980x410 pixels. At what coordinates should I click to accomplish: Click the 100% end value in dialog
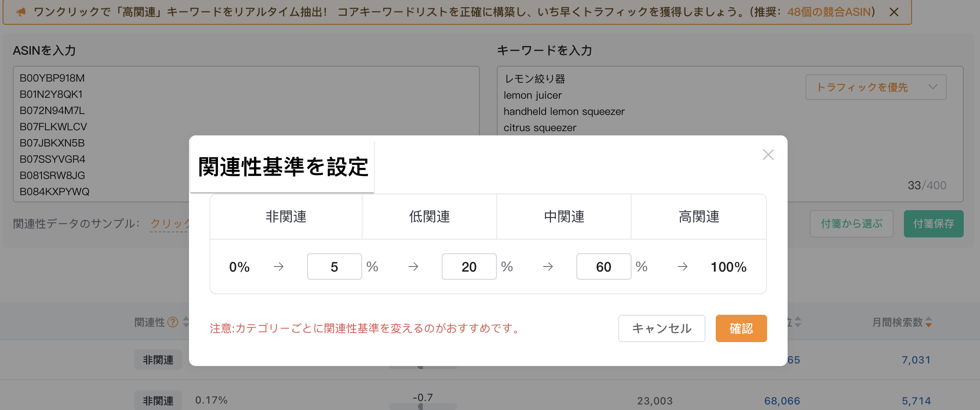click(x=729, y=267)
